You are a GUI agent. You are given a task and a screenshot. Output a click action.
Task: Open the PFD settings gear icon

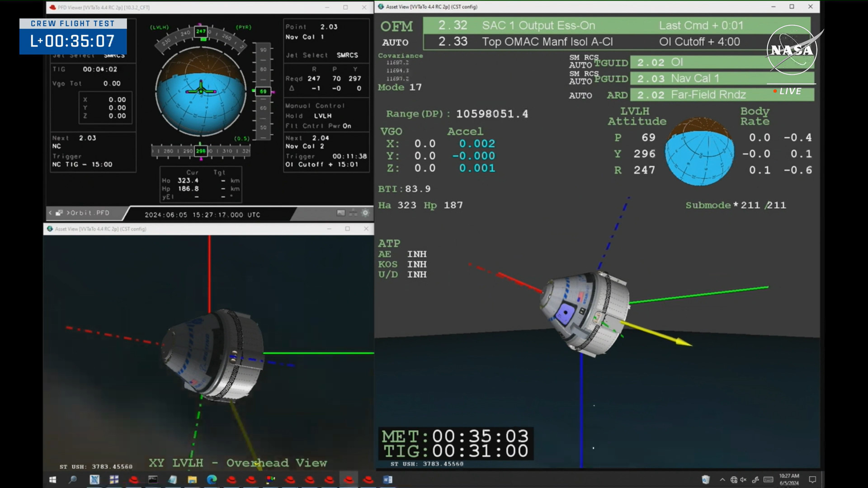365,213
